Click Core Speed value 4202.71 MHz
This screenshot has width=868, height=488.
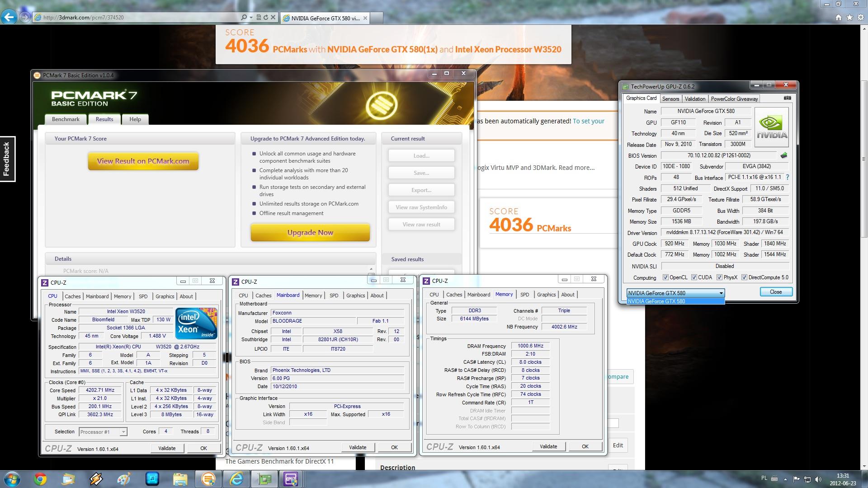click(100, 390)
